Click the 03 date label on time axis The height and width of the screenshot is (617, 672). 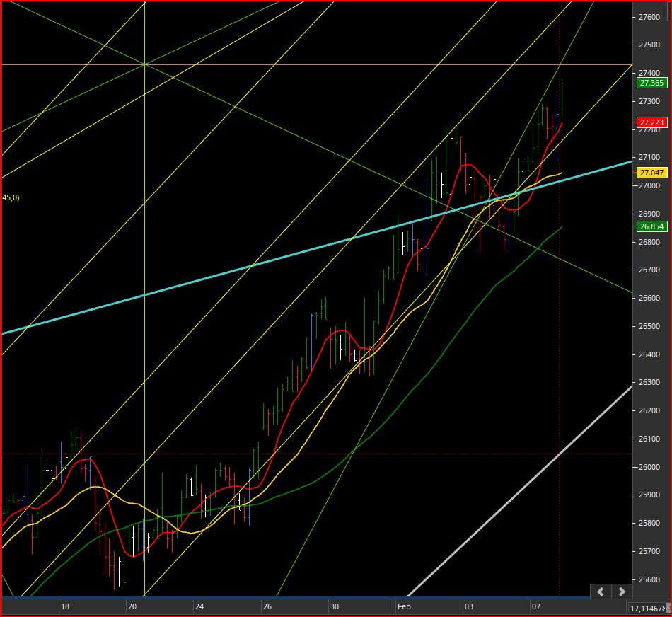(x=469, y=606)
